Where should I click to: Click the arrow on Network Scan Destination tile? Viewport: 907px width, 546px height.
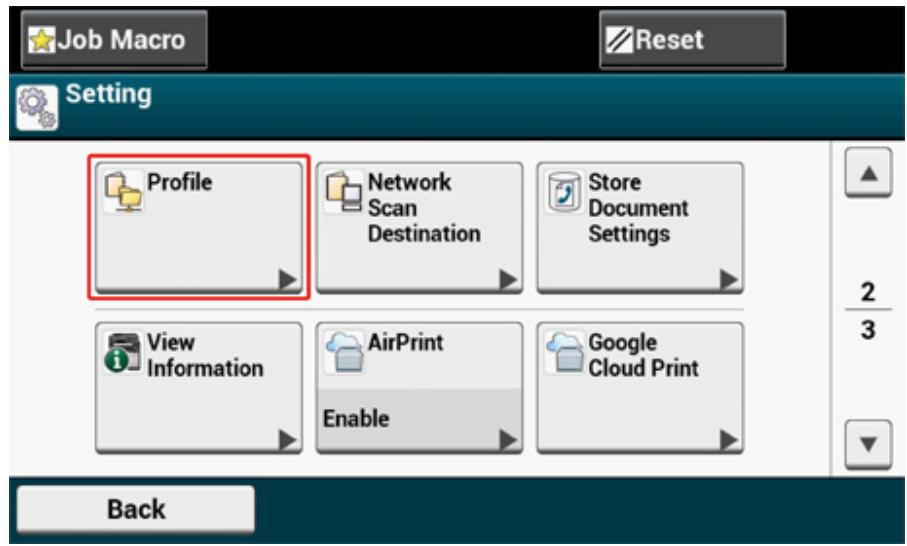[508, 279]
